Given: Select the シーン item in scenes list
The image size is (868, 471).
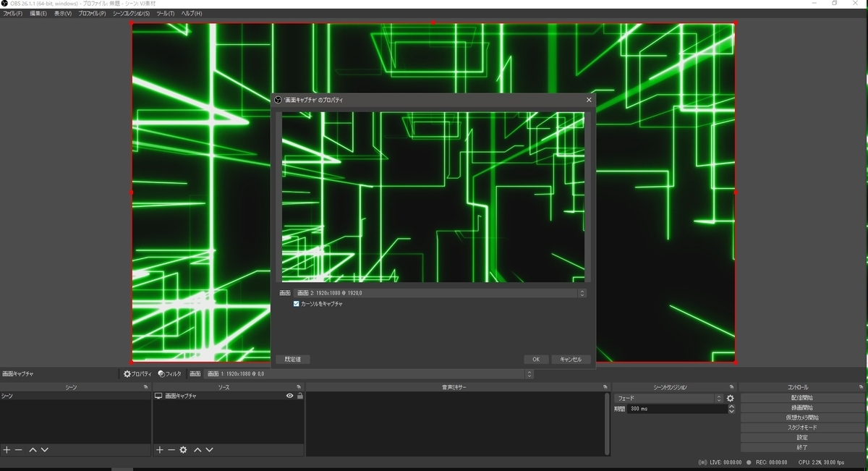Looking at the screenshot, I should (x=76, y=396).
